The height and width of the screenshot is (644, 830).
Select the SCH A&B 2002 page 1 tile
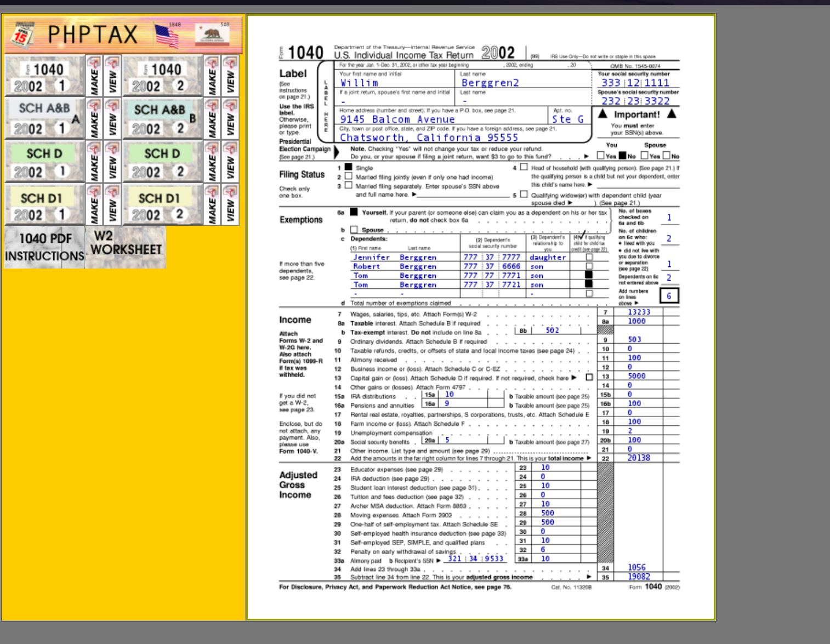coord(45,118)
